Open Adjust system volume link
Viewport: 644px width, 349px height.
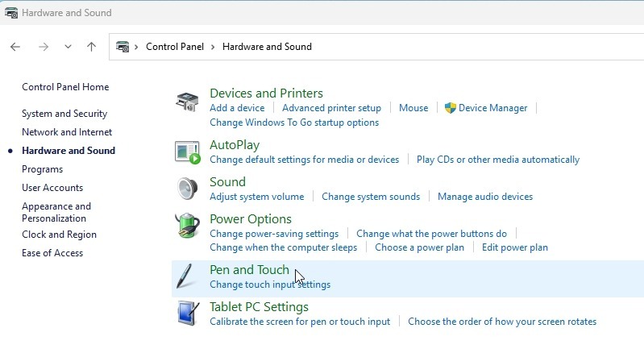point(256,197)
